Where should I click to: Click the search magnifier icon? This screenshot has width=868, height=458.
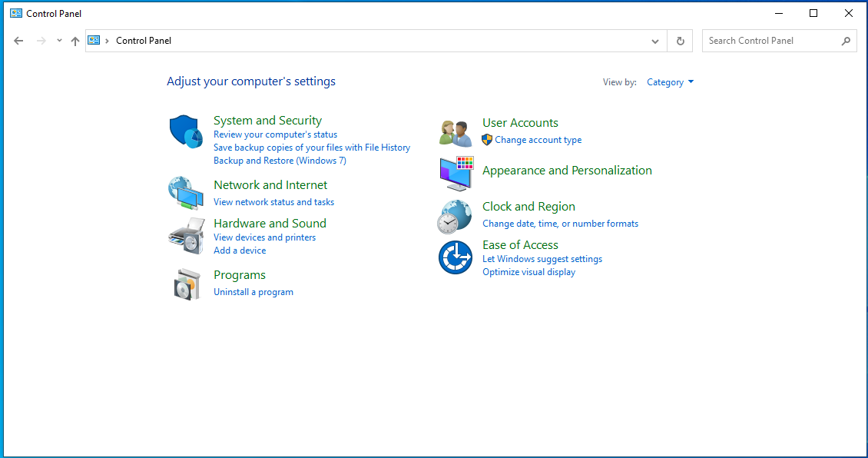tap(845, 41)
